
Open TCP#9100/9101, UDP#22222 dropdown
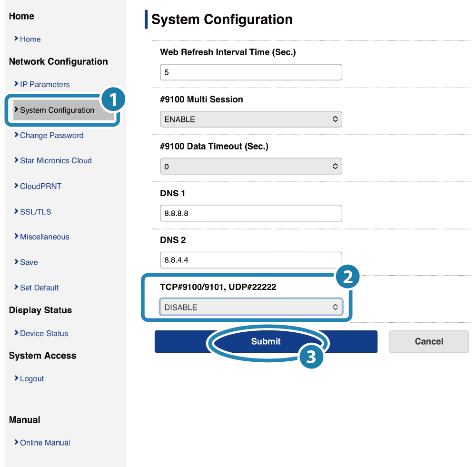(251, 307)
